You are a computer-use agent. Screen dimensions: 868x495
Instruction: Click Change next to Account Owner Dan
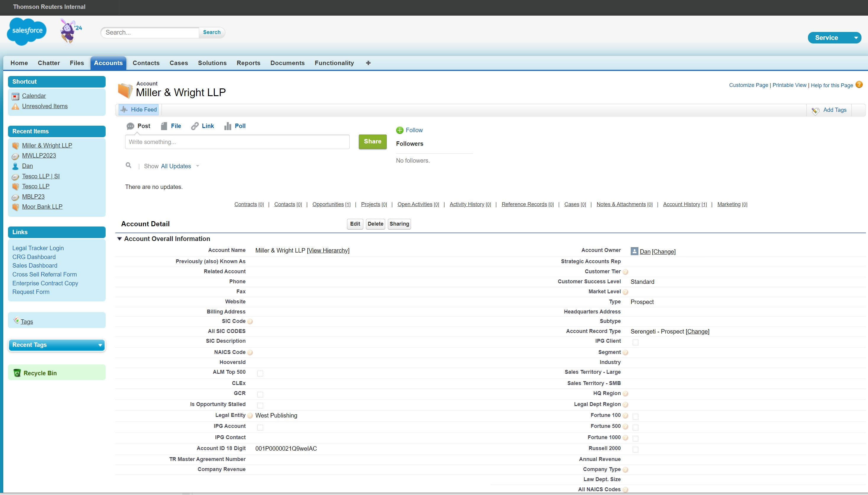click(x=664, y=252)
